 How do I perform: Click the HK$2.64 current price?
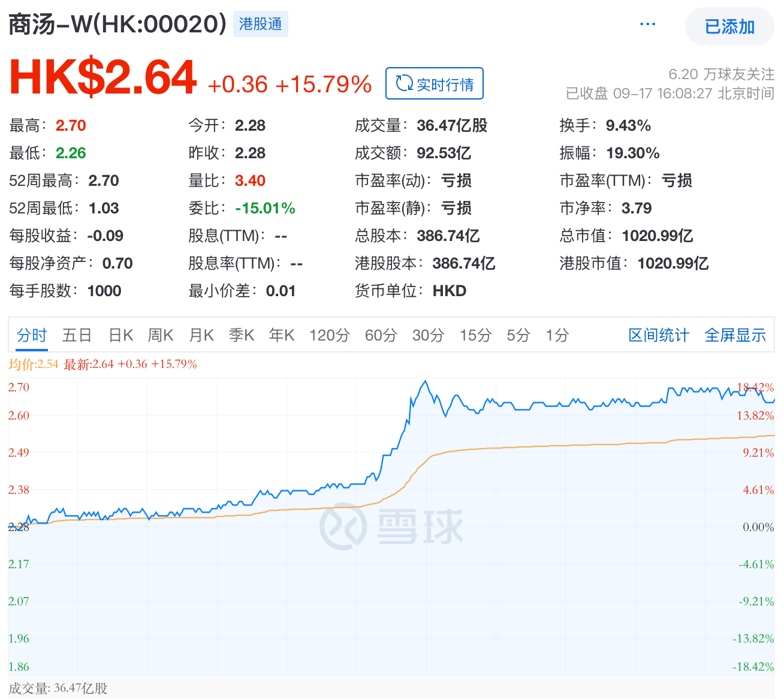coord(103,77)
